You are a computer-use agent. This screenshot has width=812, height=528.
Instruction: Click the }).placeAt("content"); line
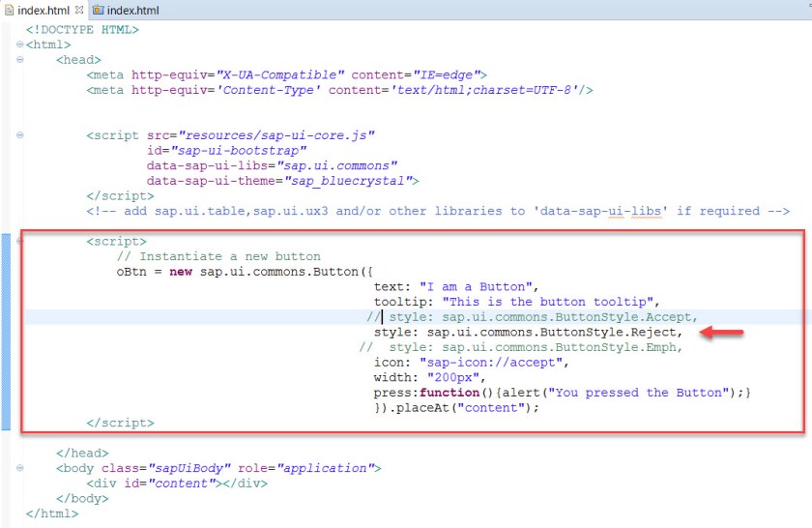pos(456,407)
